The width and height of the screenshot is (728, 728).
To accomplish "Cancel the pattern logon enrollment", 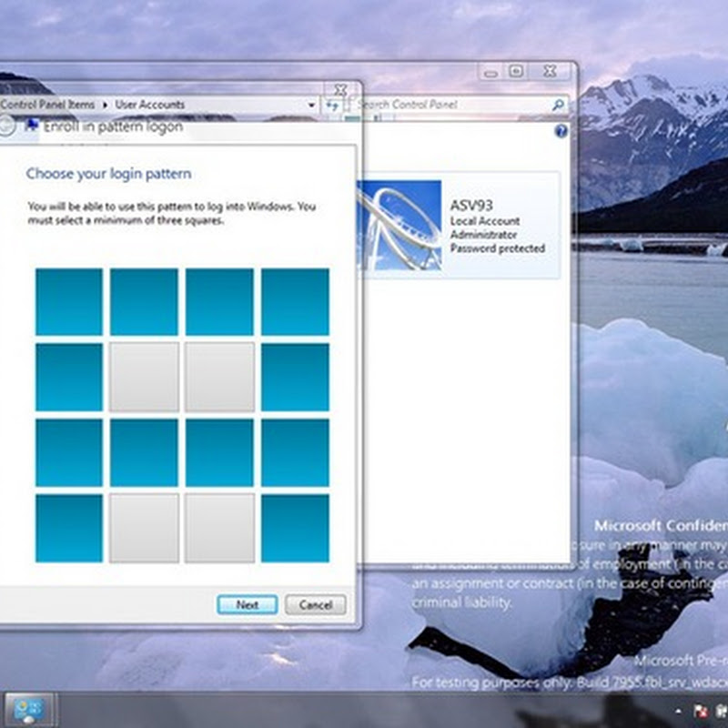I will 315,604.
